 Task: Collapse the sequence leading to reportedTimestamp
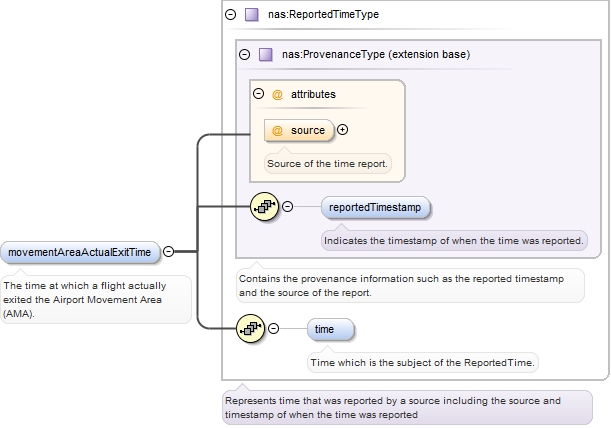coord(288,207)
